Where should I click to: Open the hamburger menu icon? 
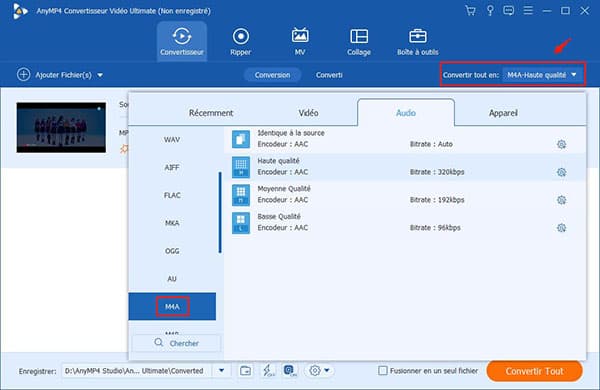(528, 10)
